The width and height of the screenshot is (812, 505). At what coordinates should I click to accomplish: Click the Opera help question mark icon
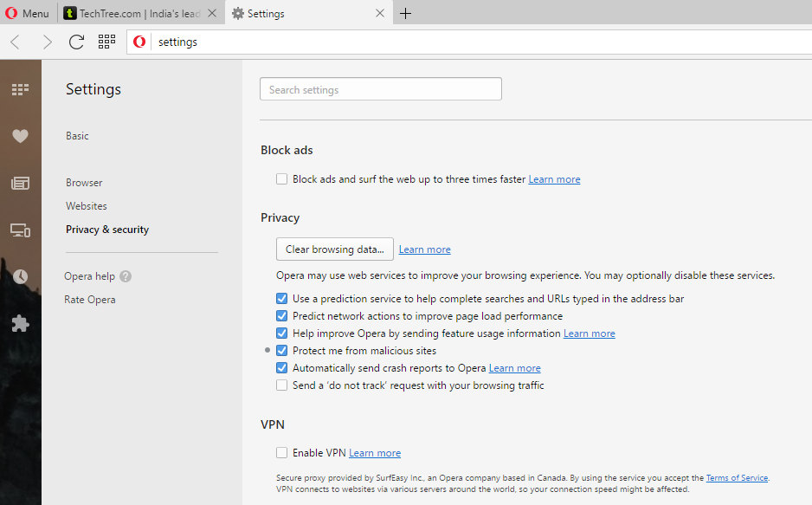126,276
